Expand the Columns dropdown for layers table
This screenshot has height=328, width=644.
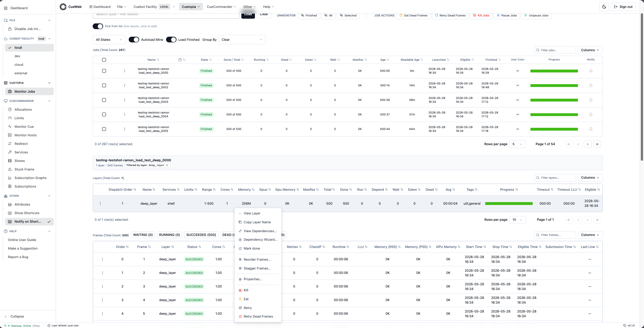click(590, 178)
